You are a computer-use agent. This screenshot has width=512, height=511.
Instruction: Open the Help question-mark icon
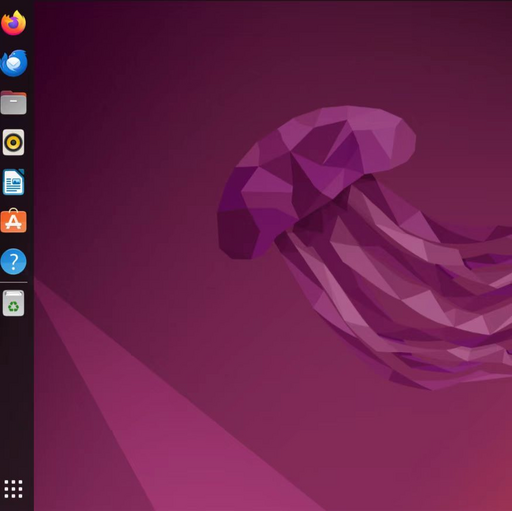tap(14, 261)
